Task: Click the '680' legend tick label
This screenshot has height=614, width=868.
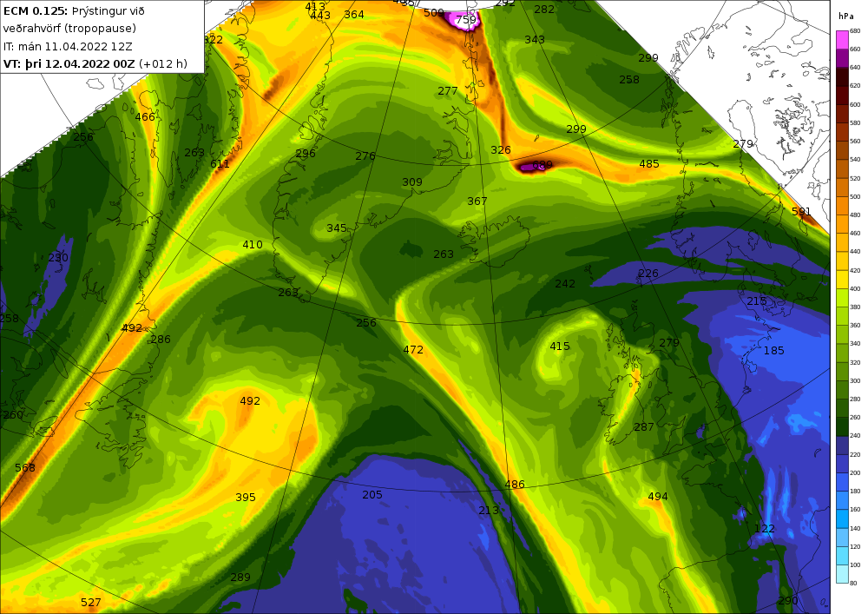Action: pyautogui.click(x=855, y=31)
